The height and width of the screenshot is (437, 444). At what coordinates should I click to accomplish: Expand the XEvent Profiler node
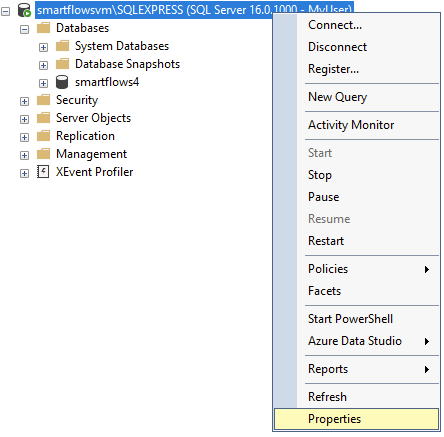24,174
